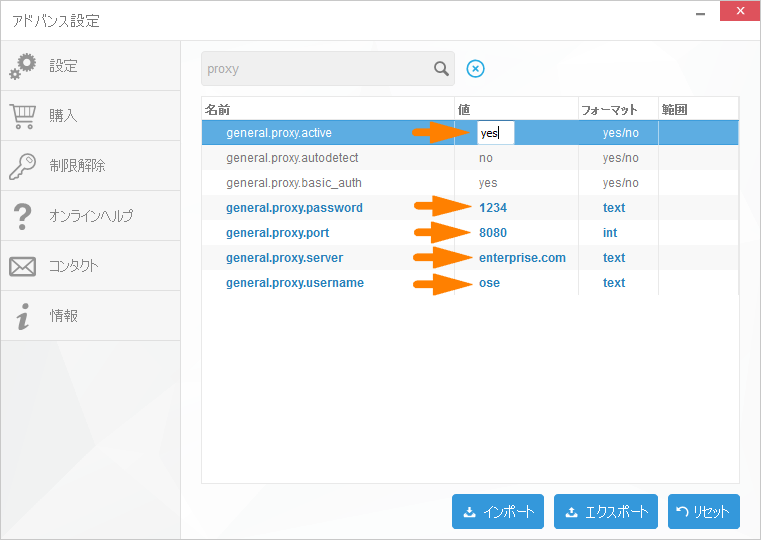This screenshot has width=761, height=540.
Task: Open the オンラインヘルプ question mark icon
Action: 22,216
